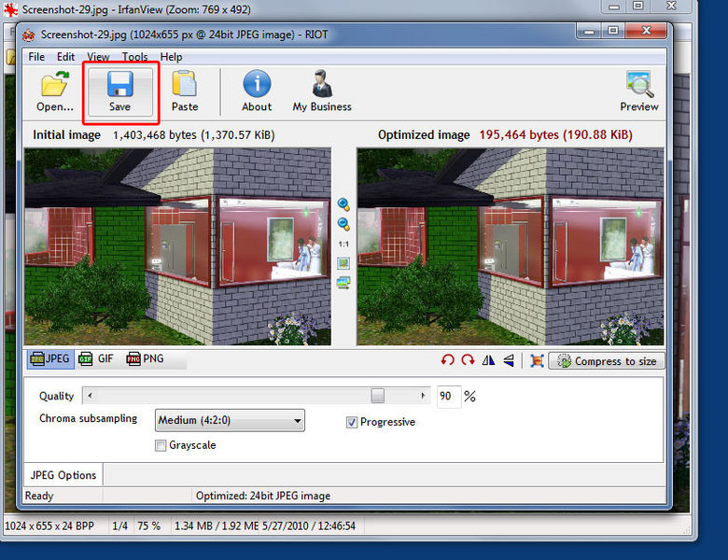Click the Compress to size button
The height and width of the screenshot is (560, 728).
pos(607,361)
